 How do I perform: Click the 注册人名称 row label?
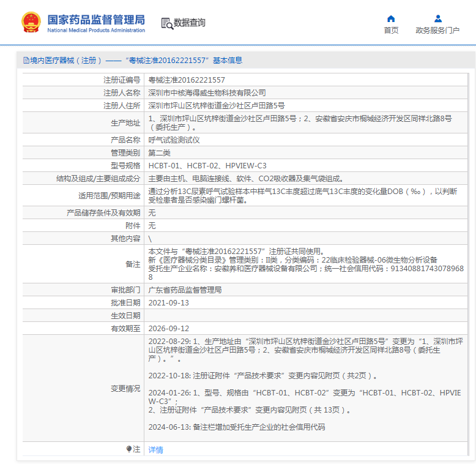pos(122,92)
